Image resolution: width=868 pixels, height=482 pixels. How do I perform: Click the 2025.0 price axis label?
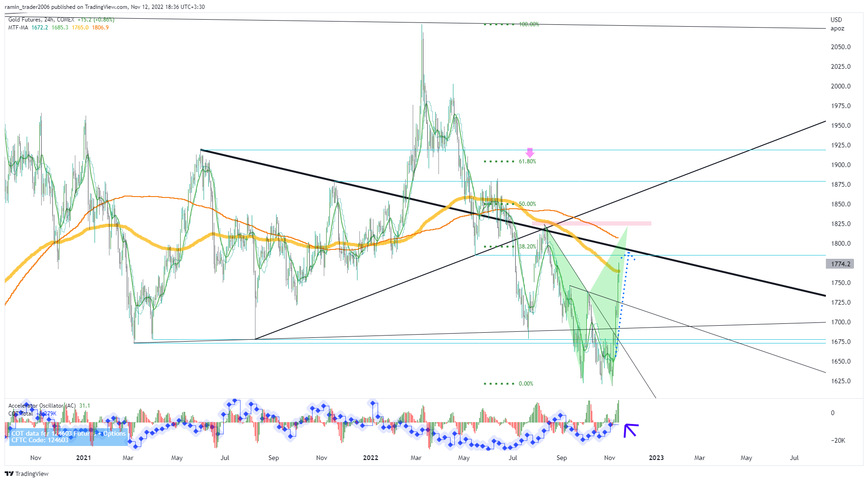tap(841, 66)
